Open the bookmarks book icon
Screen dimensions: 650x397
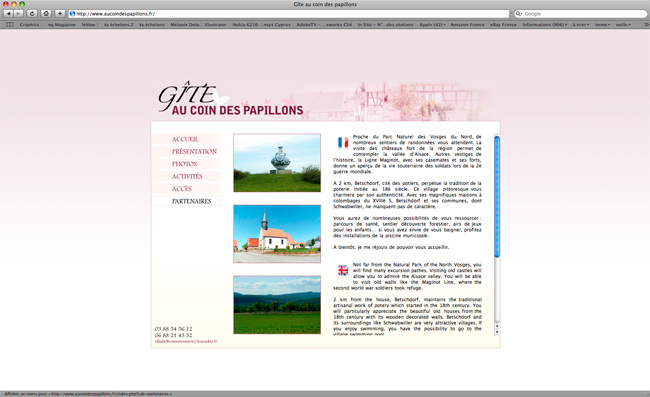[10, 25]
